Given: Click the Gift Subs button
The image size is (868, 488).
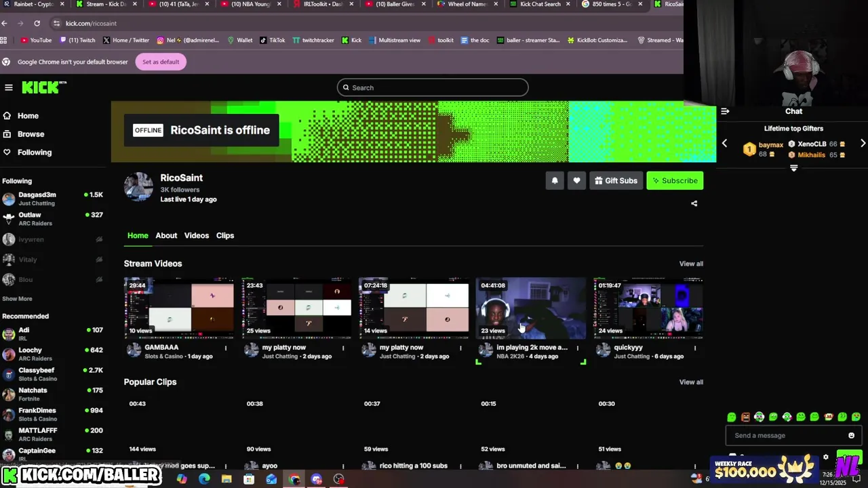Looking at the screenshot, I should pos(616,180).
